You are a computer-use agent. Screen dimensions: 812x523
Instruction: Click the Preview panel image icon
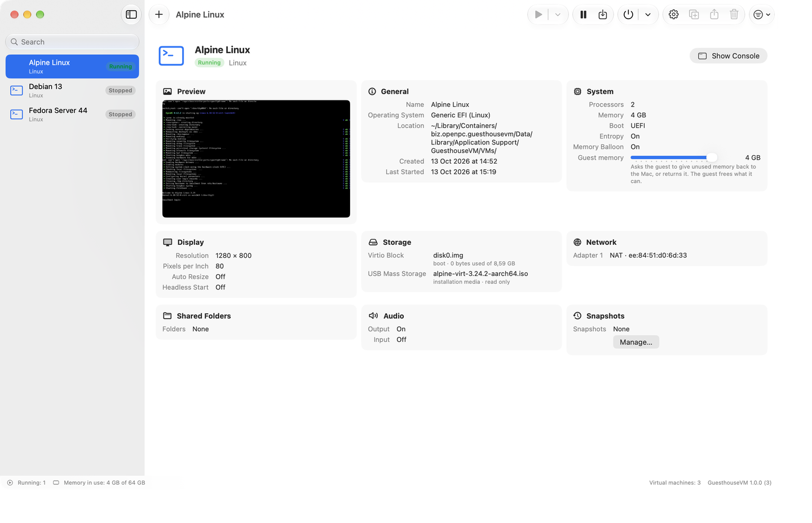pyautogui.click(x=167, y=91)
